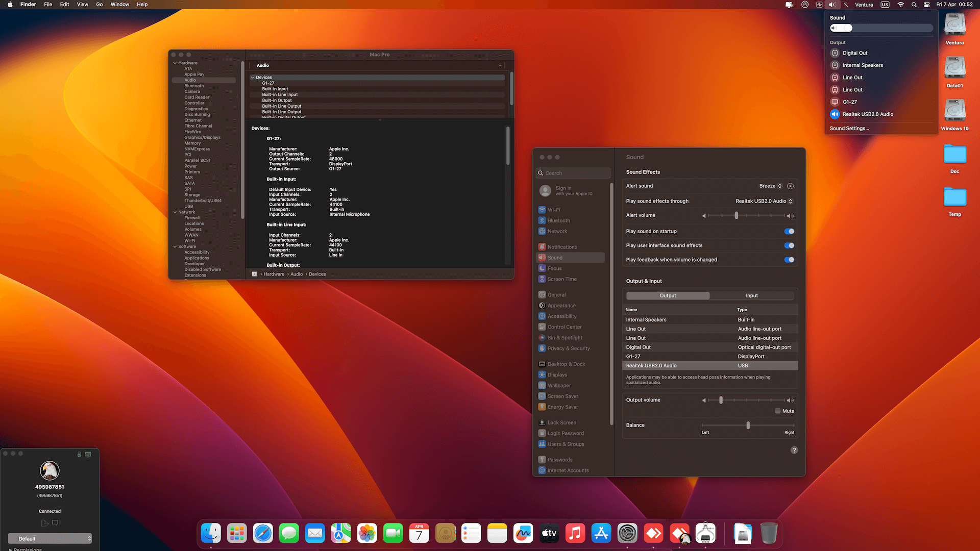This screenshot has height=551, width=980.
Task: Play the Breeze alert sound preview
Action: pyautogui.click(x=790, y=186)
